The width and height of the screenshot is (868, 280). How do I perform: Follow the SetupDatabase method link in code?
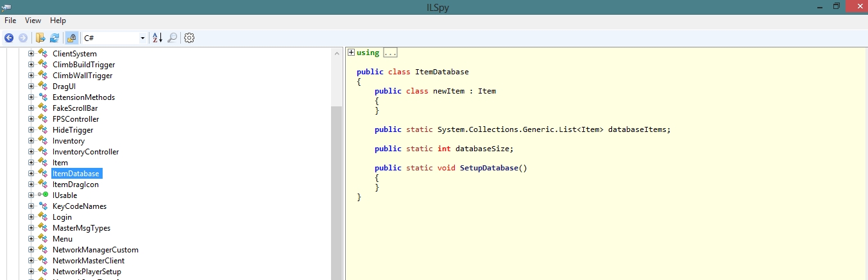[x=488, y=168]
